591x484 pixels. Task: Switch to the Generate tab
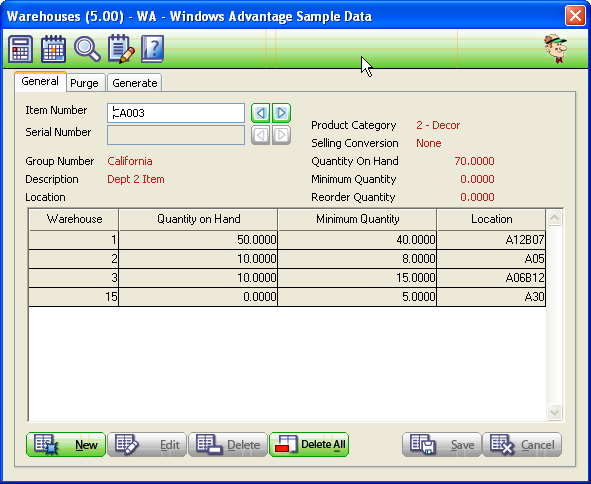pyautogui.click(x=135, y=83)
